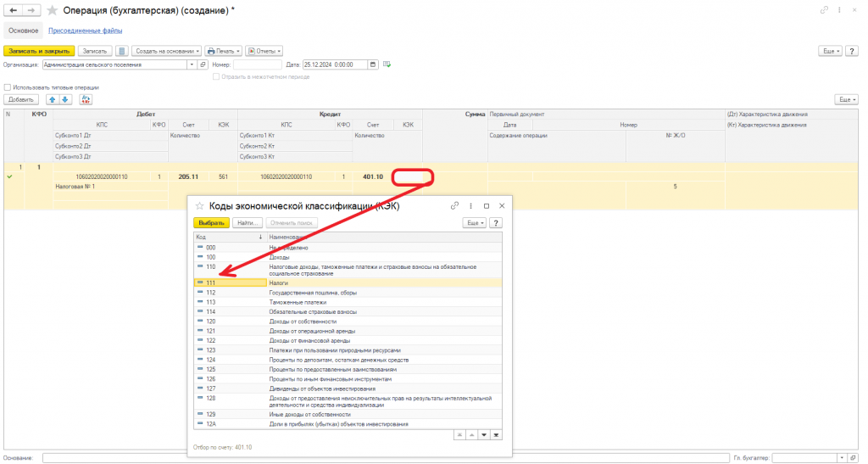Click the credit КЭК cell in entry row
Viewport: 868px width, 464px height.
coord(408,177)
